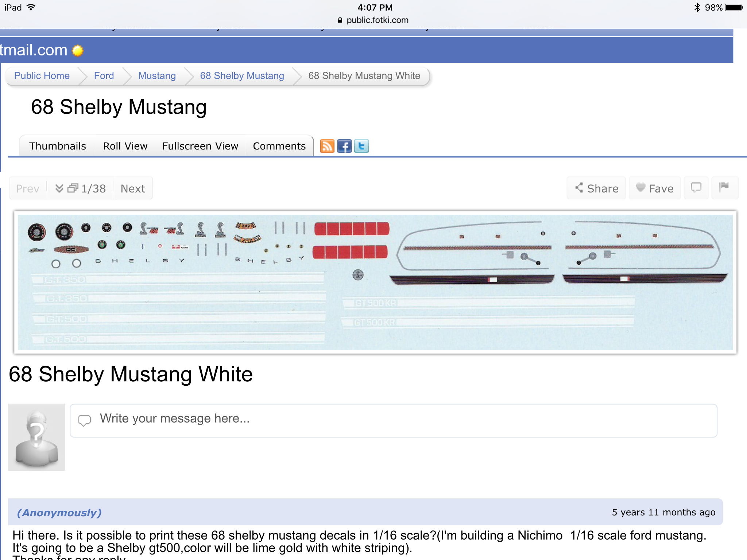Click the 68 Shelby Mustang White photo title

(131, 374)
